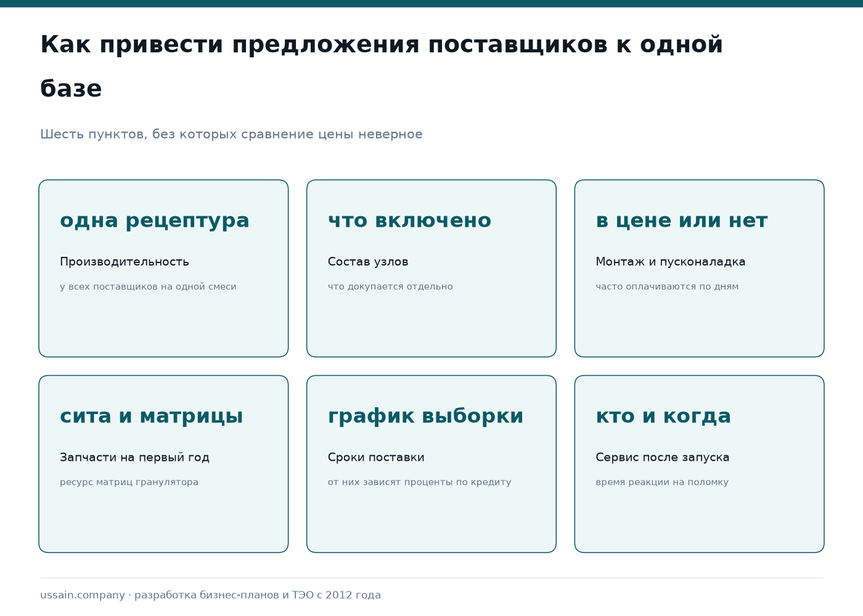Click the footer line starting with "ussain.company"
Viewport: 863px width, 616px height.
[210, 595]
